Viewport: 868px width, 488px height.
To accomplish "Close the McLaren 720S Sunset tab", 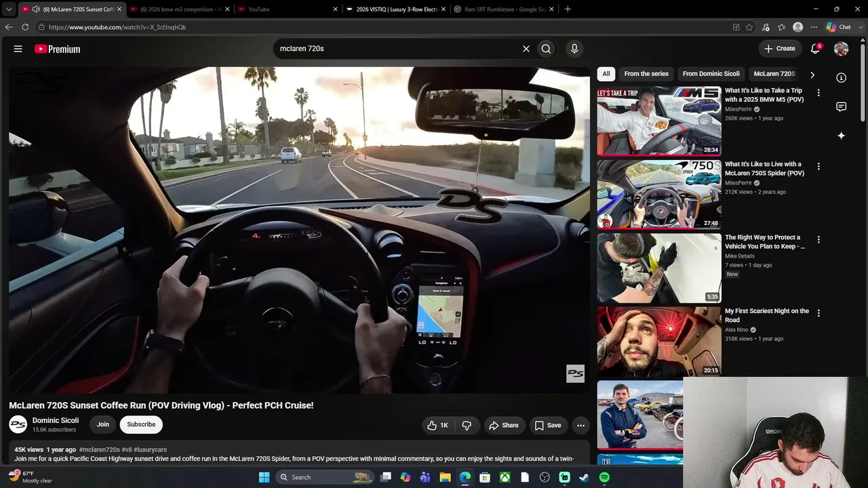I will 119,9.
